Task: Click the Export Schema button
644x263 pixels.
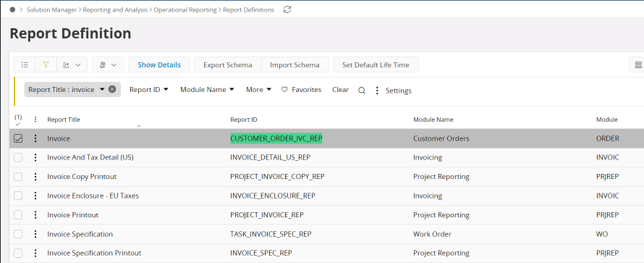Action: pyautogui.click(x=227, y=65)
